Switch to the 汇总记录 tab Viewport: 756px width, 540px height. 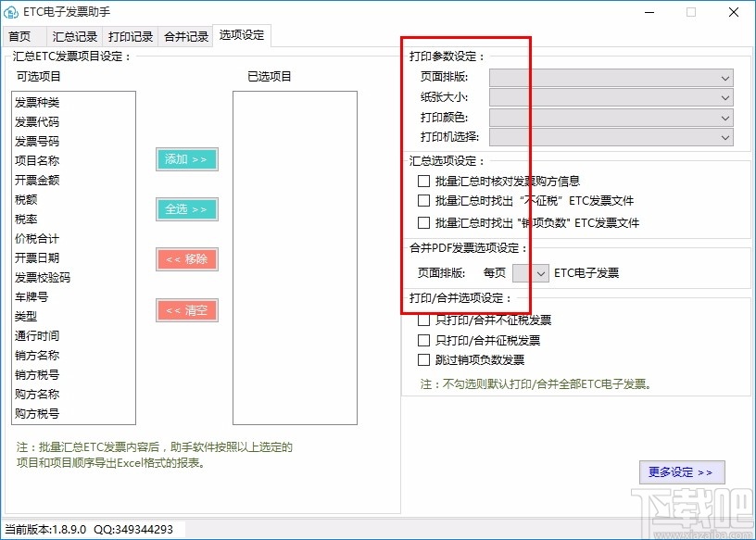74,36
